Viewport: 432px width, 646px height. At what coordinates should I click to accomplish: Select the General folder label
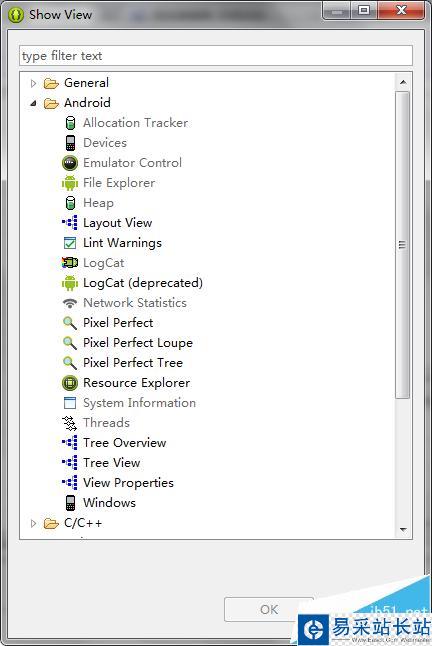point(86,83)
